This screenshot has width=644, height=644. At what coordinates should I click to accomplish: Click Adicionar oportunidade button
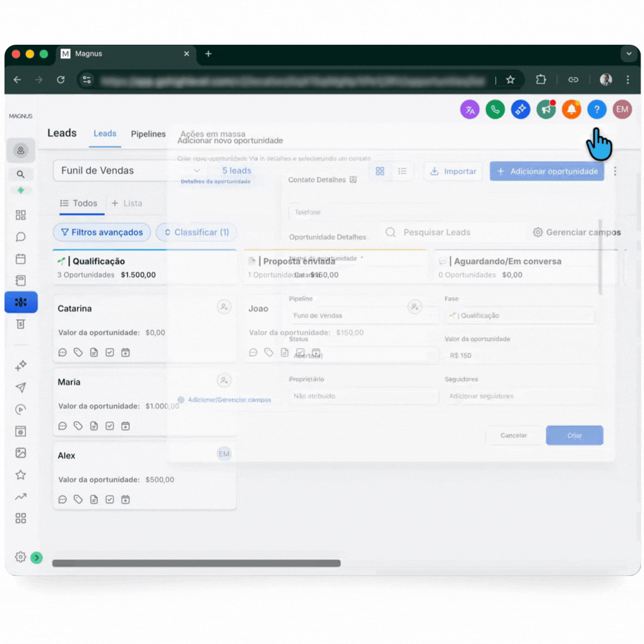pyautogui.click(x=547, y=171)
